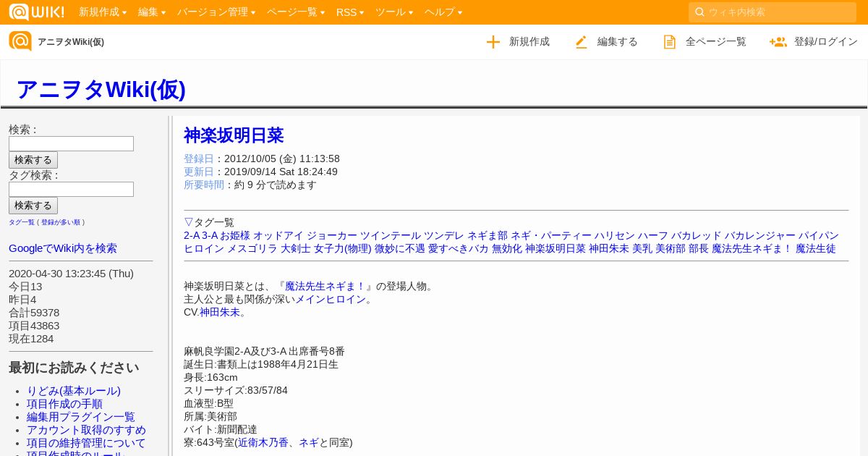Click the メスゴリラ tag

pos(252,248)
